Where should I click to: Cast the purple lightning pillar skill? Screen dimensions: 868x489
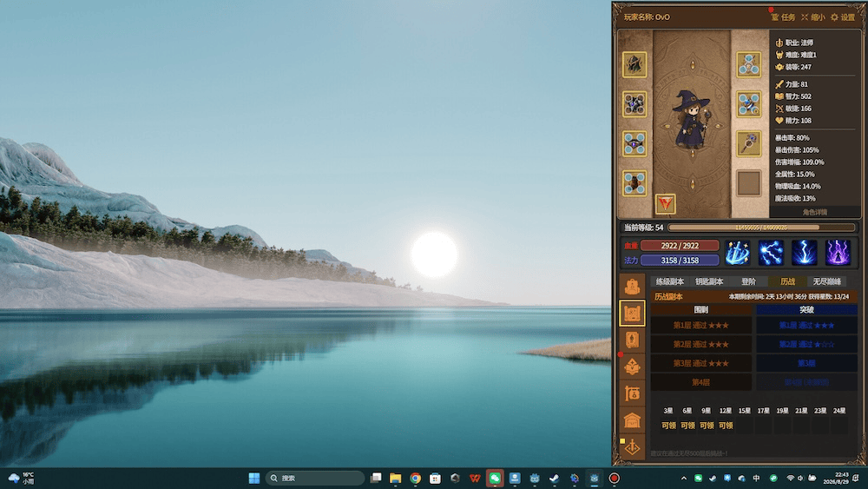pyautogui.click(x=838, y=253)
